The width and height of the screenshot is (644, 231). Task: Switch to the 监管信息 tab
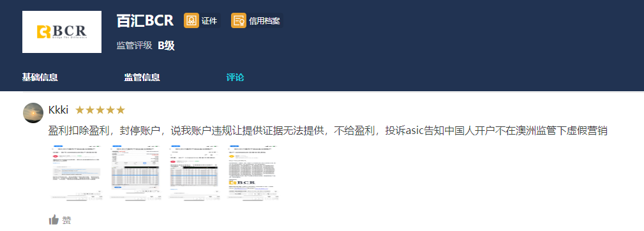tap(142, 77)
